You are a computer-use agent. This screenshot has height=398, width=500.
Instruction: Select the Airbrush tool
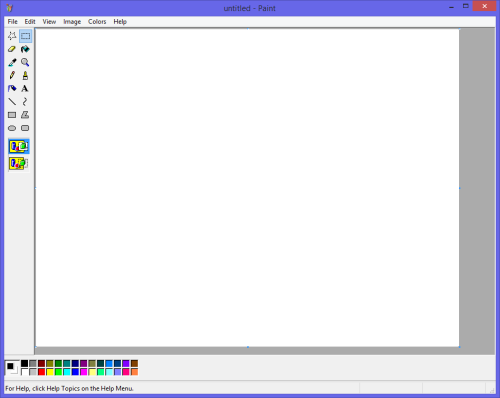point(12,89)
